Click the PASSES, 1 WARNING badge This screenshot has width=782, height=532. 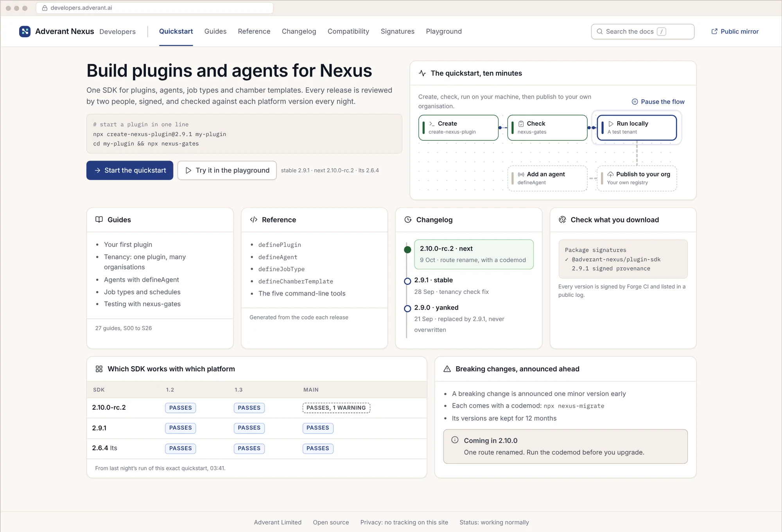(x=336, y=408)
